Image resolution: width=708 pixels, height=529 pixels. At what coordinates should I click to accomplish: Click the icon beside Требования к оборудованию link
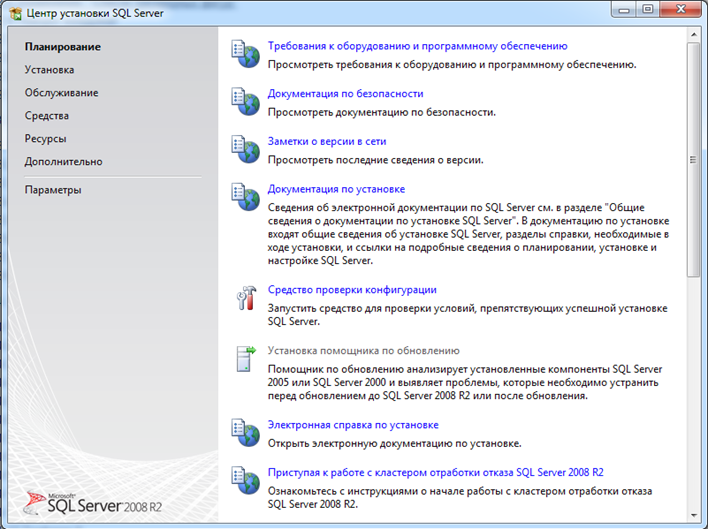(245, 54)
